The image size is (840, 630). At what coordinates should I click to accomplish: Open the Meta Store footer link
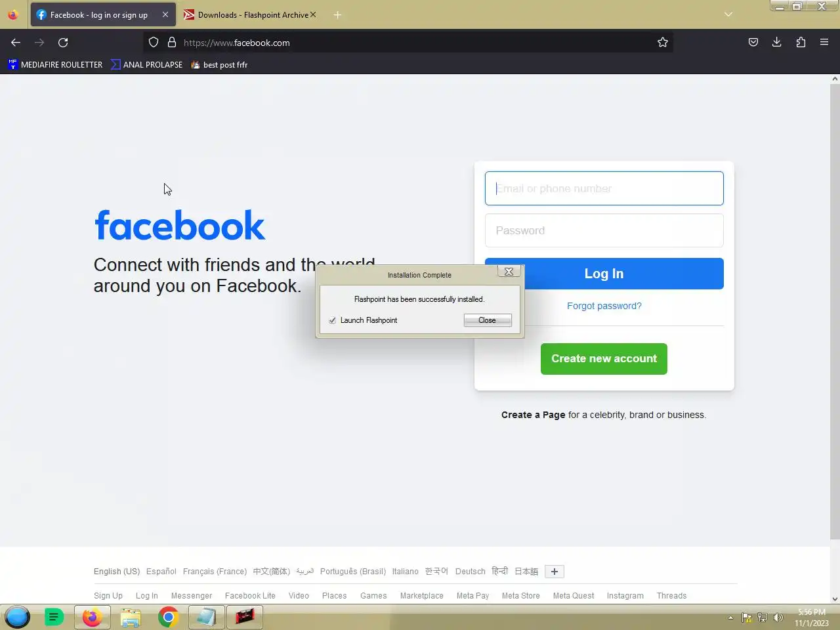point(521,596)
